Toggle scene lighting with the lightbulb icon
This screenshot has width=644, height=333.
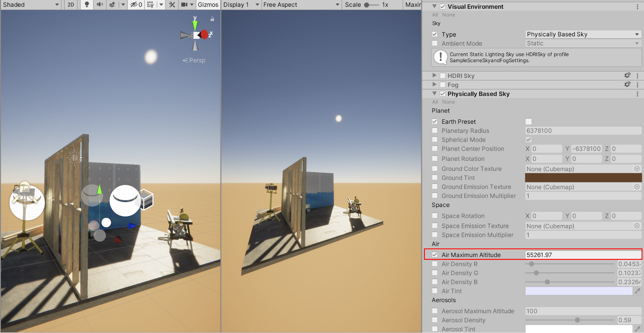pyautogui.click(x=87, y=5)
